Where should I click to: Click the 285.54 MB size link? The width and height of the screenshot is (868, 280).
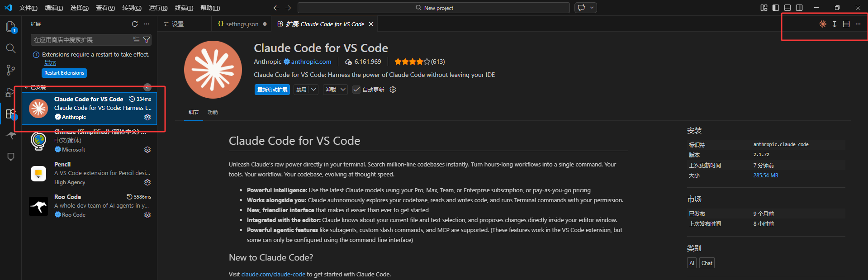coord(766,176)
